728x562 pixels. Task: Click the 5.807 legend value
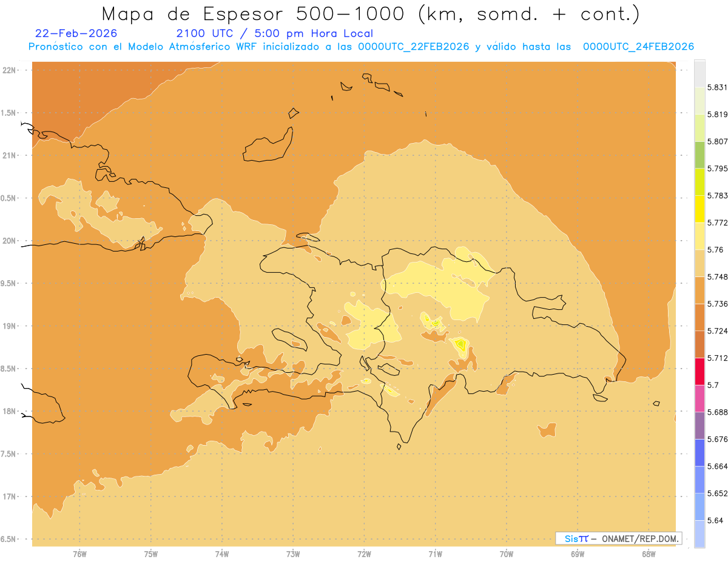[x=718, y=141]
